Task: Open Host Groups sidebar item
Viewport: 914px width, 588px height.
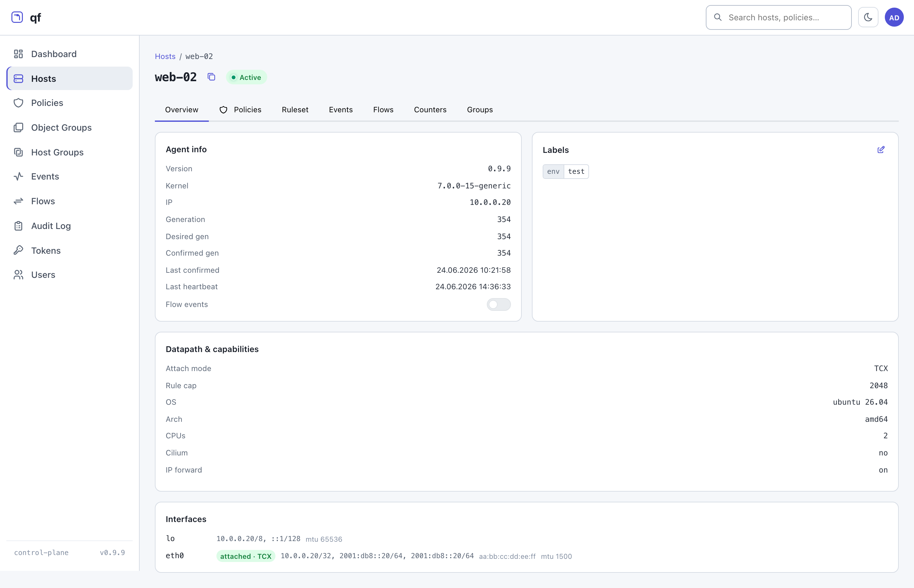Action: pos(70,152)
